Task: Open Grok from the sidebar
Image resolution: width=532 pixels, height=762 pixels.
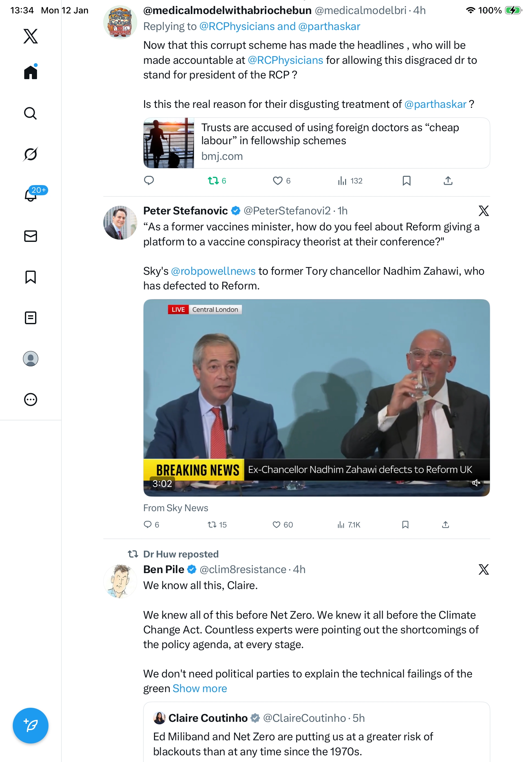Action: (31, 154)
